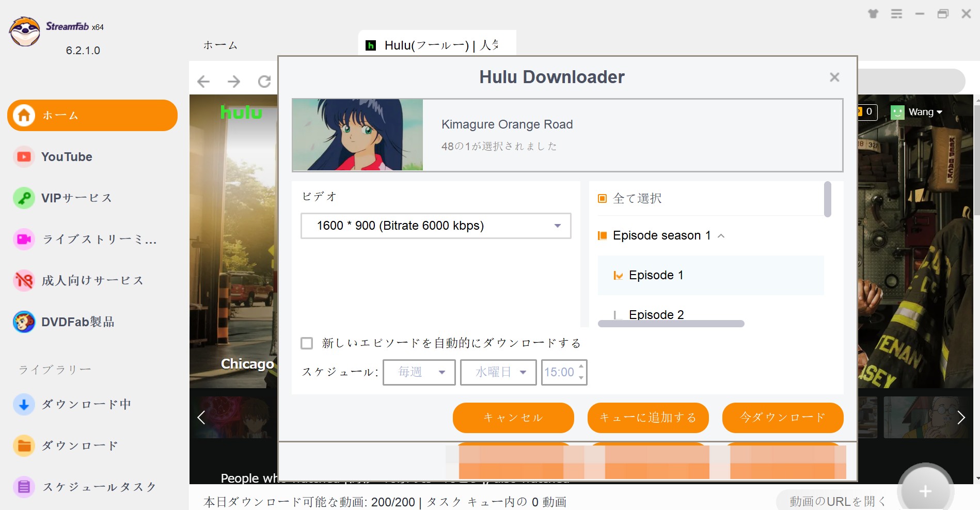Click episode list vertical scrollbar
The height and width of the screenshot is (510, 980).
[x=828, y=199]
